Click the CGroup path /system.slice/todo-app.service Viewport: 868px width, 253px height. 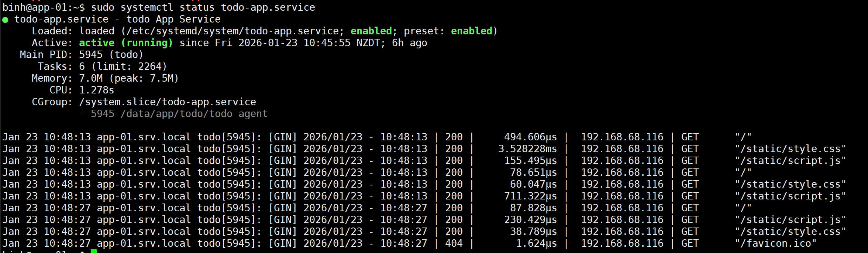[x=168, y=102]
